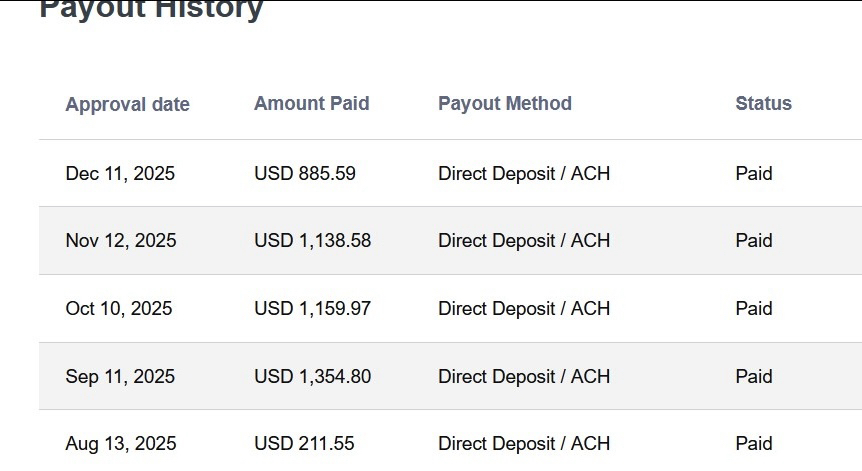Select Direct Deposit / ACH for Nov 12 row

(523, 240)
